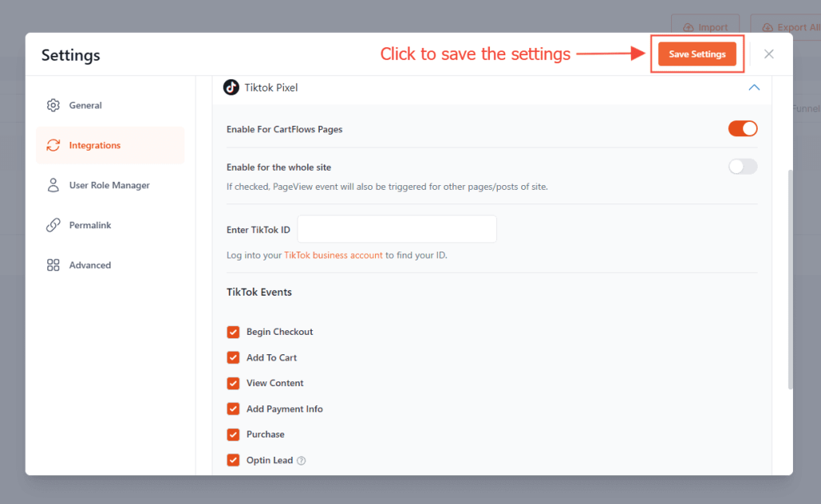
Task: Close the Settings dialog with X
Action: click(769, 54)
